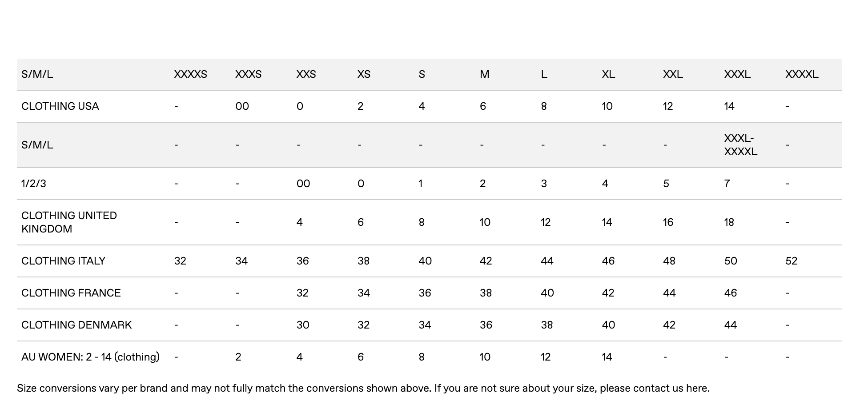868x401 pixels.
Task: Click the Denmark size 30 cell
Action: (x=303, y=325)
